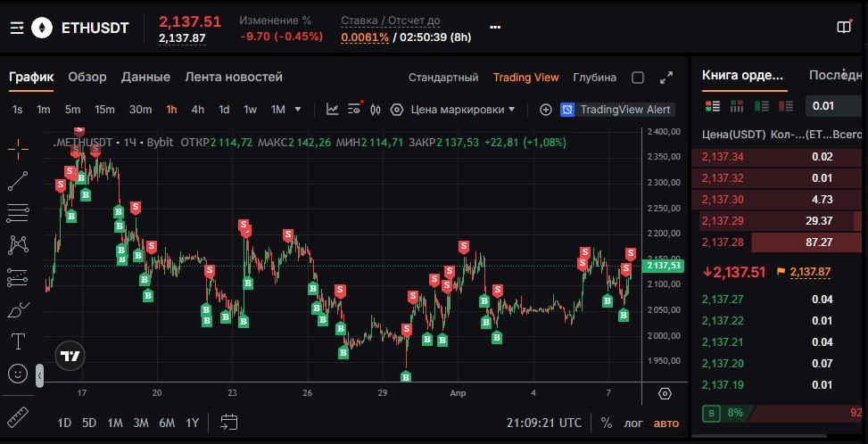Open the Последние trades tab
The height and width of the screenshot is (444, 868).
coord(837,75)
